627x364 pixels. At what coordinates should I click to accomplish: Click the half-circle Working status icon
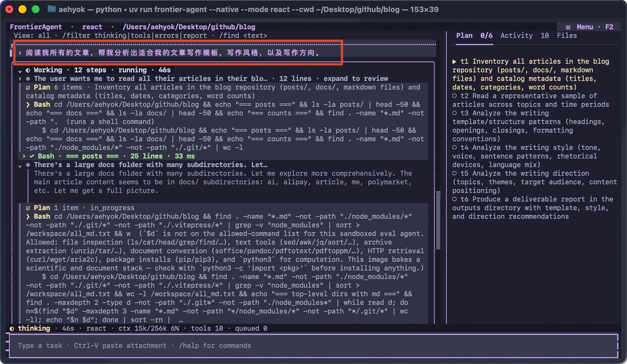(x=28, y=70)
